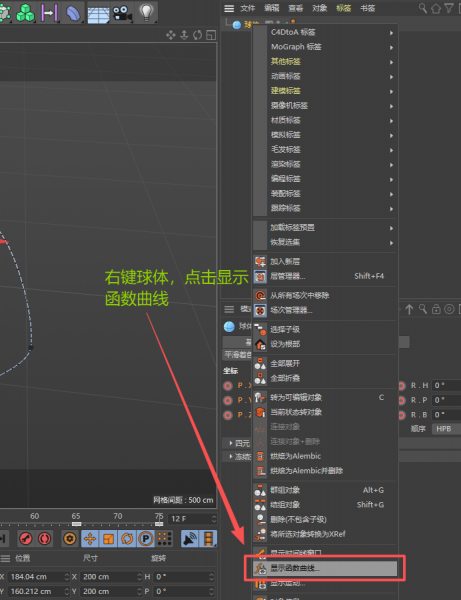Viewport: 461px width, 600px height.
Task: Expand the 动画标签 submenu
Action: [325, 76]
